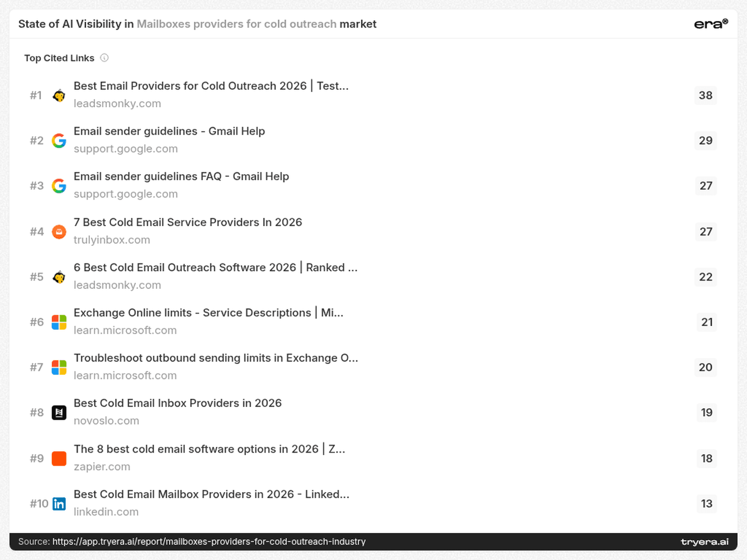
Task: Click the source URL app.tryera.ai report link
Action: tap(209, 541)
